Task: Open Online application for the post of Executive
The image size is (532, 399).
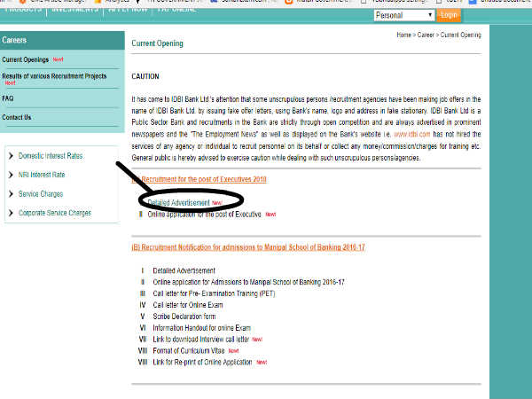Action: pos(205,215)
